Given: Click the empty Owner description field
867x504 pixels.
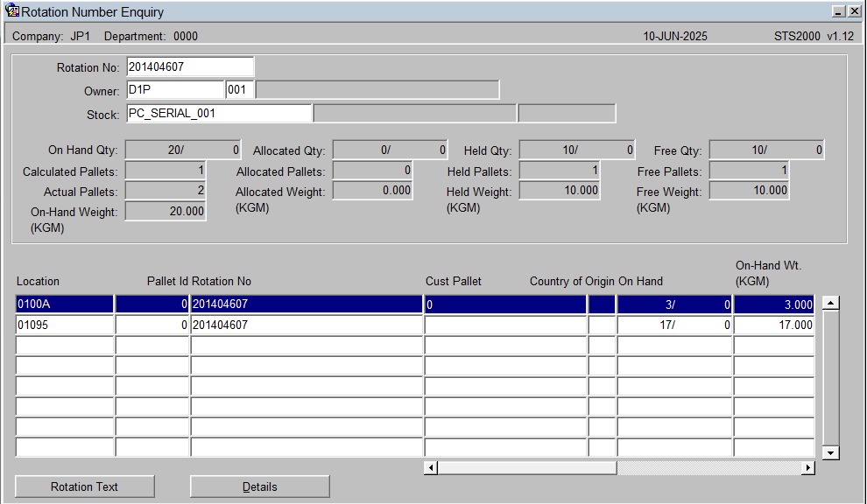Looking at the screenshot, I should coord(377,89).
